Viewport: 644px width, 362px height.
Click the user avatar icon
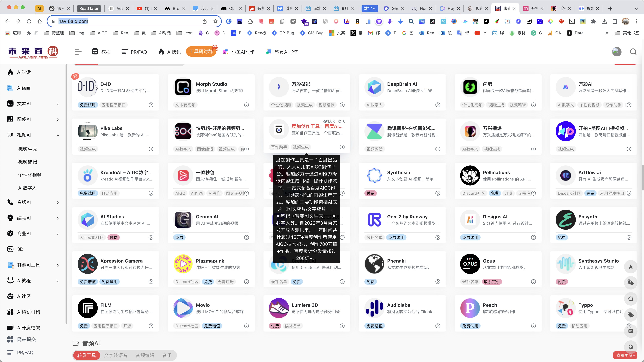(x=617, y=52)
